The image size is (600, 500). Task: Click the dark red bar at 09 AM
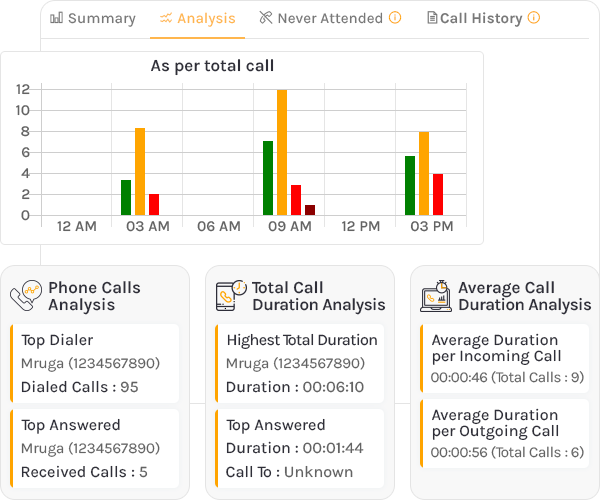tap(310, 210)
